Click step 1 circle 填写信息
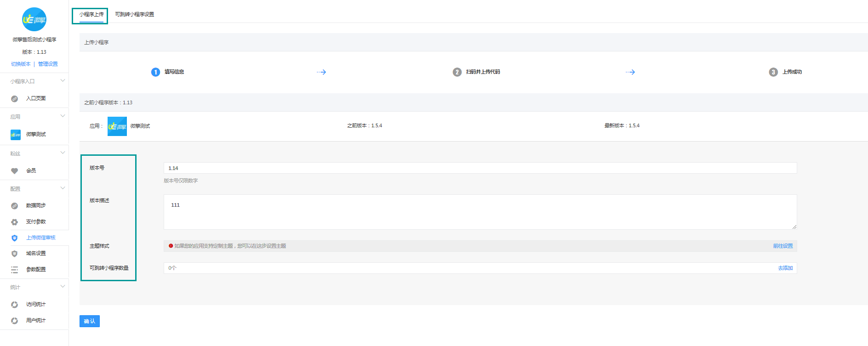 [x=155, y=72]
